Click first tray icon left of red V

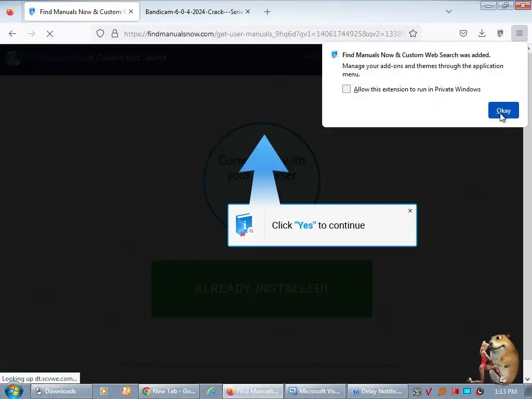coord(417,392)
